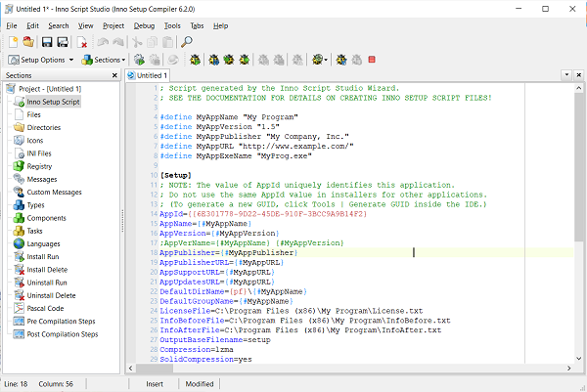Click the vertical scrollbar down arrow

tap(579, 358)
